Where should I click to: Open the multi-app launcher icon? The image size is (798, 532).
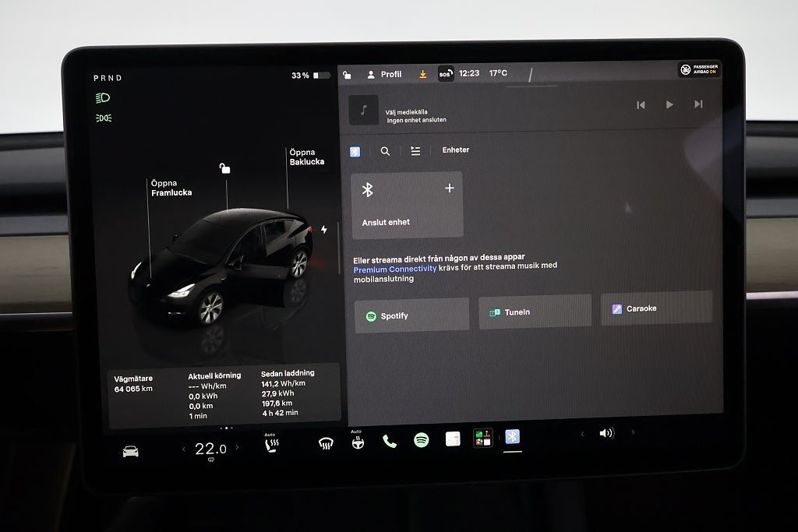[x=482, y=438]
